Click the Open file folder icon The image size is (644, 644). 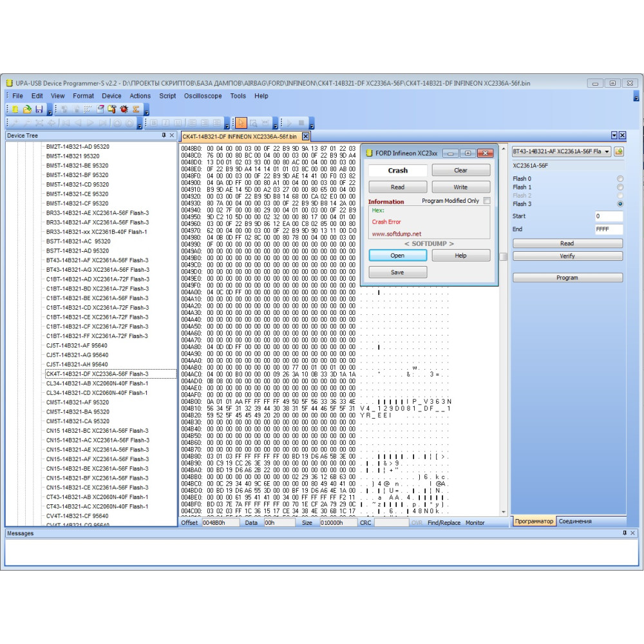pos(27,109)
